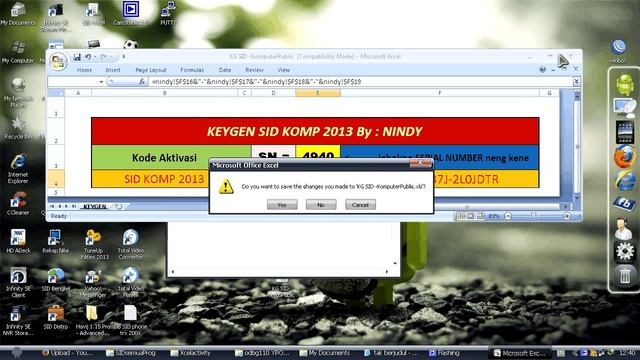640x360 pixels.
Task: Click the vertical scrollbar up arrow in Excel
Action: point(577,97)
